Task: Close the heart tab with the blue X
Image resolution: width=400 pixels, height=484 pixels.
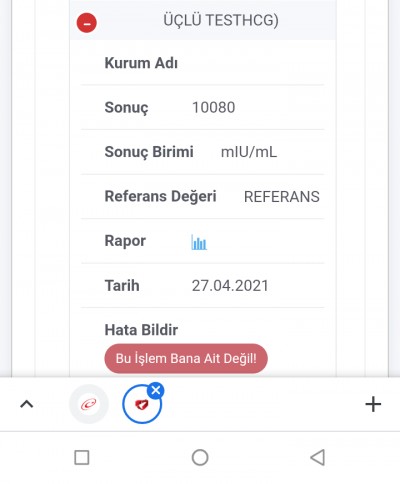Action: 156,390
